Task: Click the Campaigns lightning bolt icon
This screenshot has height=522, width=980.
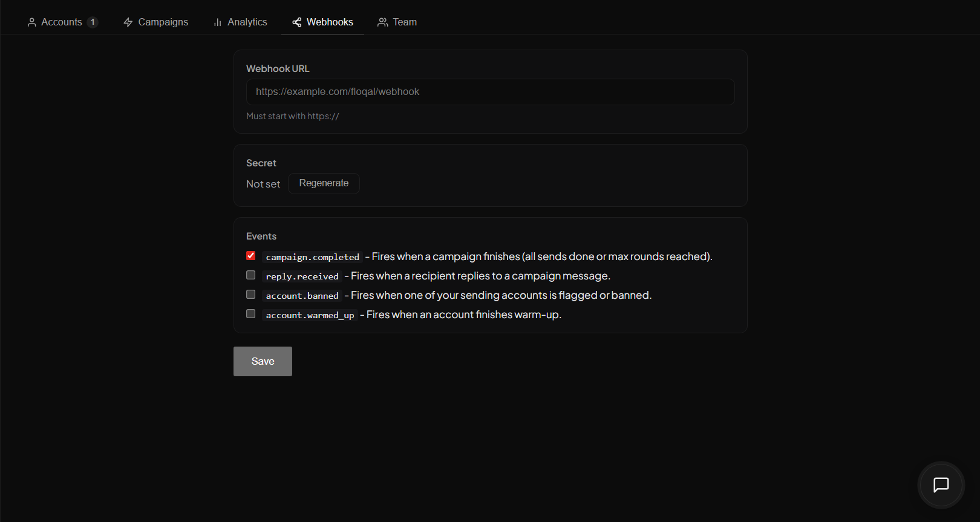Action: click(128, 22)
